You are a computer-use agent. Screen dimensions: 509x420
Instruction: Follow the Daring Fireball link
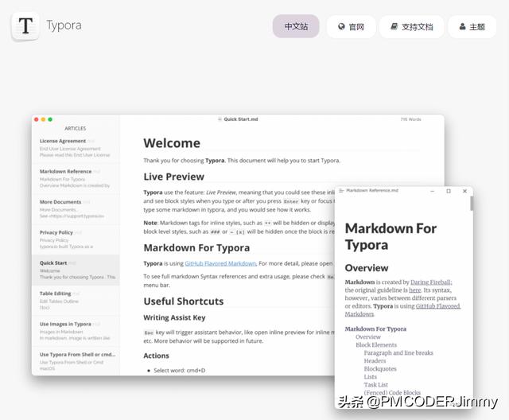[431, 282]
